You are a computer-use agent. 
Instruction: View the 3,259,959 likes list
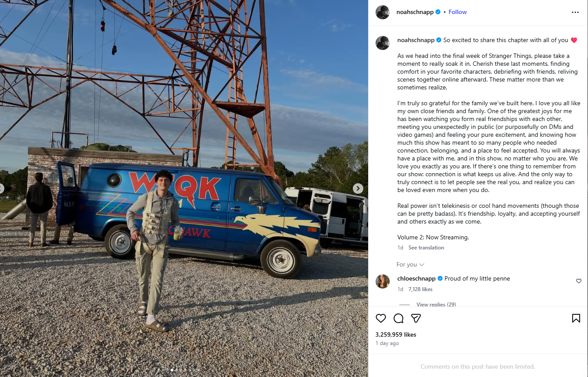(396, 334)
